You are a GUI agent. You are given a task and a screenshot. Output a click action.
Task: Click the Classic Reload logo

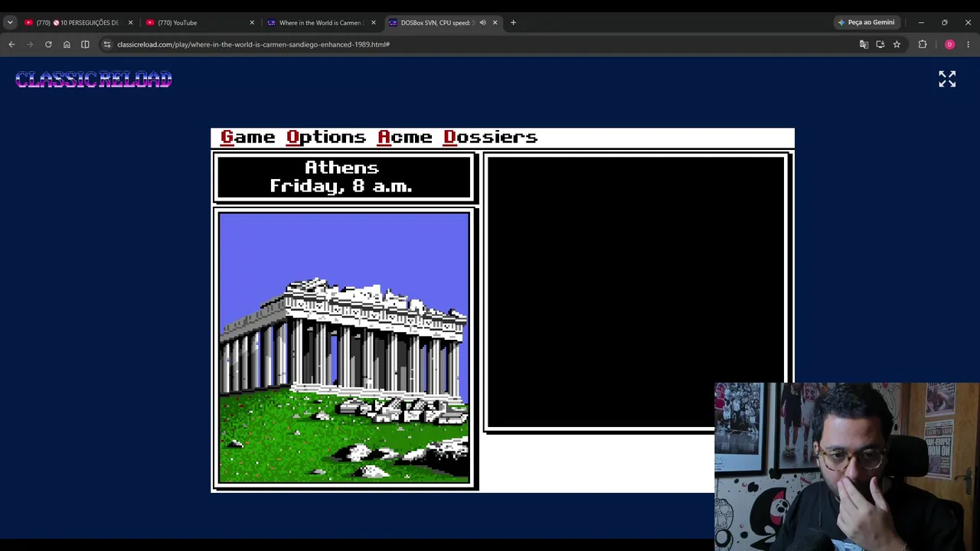coord(93,80)
